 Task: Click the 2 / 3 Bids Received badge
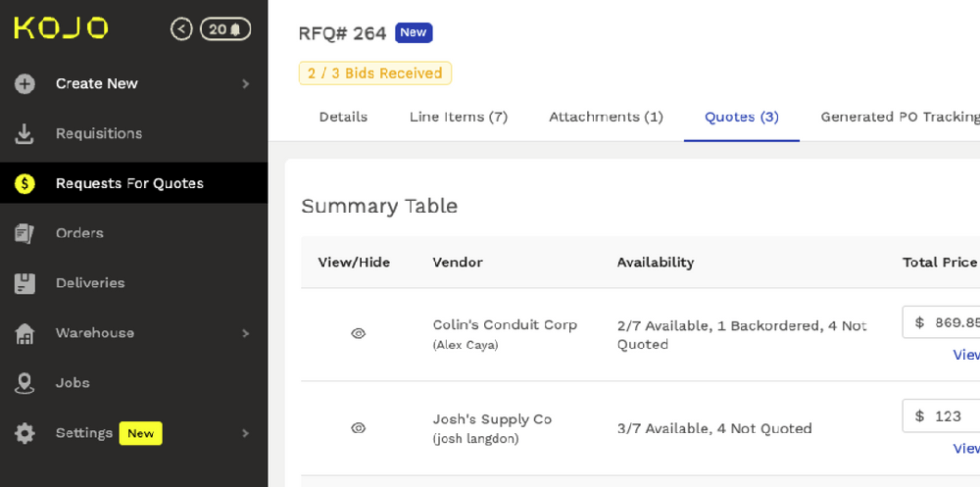tap(375, 73)
